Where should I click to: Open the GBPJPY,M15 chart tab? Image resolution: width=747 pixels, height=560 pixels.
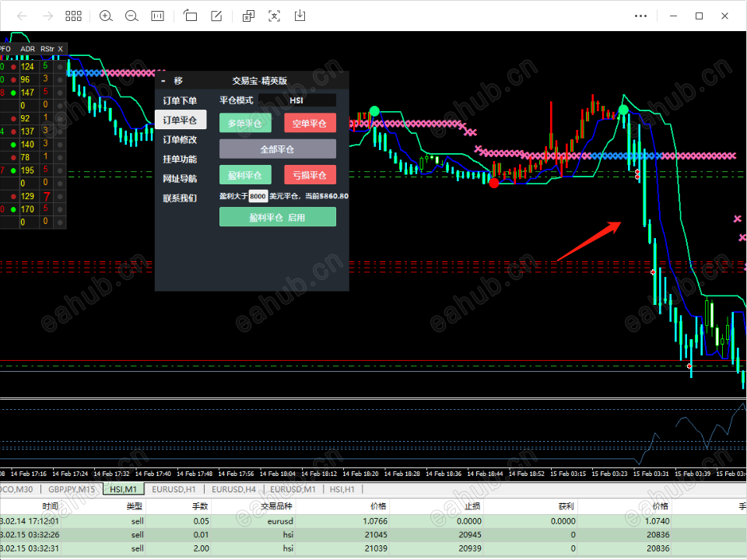coord(72,489)
